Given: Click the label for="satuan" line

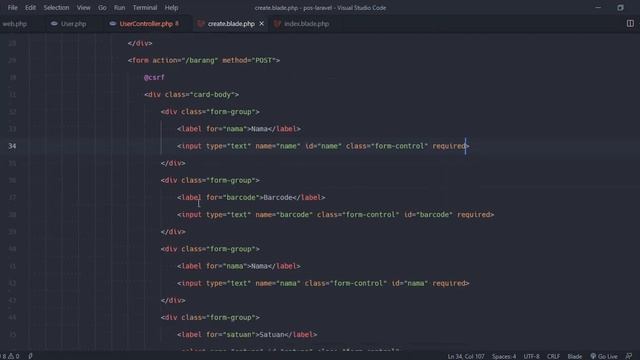Looking at the screenshot, I should 247,335.
